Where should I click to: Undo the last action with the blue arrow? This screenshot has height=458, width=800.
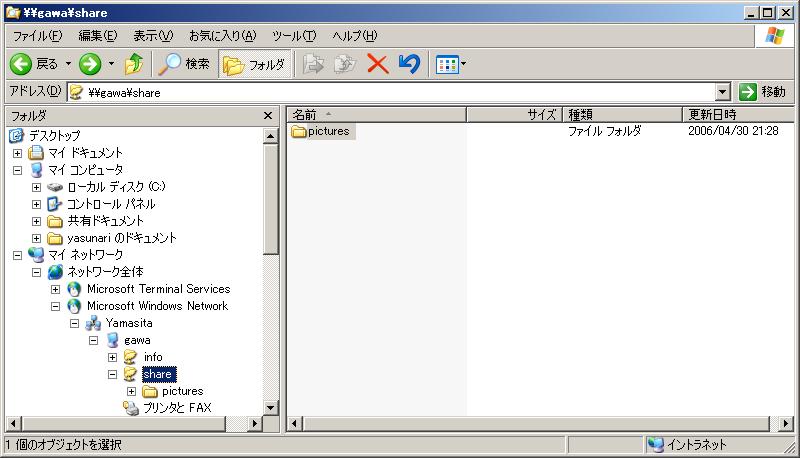(409, 64)
